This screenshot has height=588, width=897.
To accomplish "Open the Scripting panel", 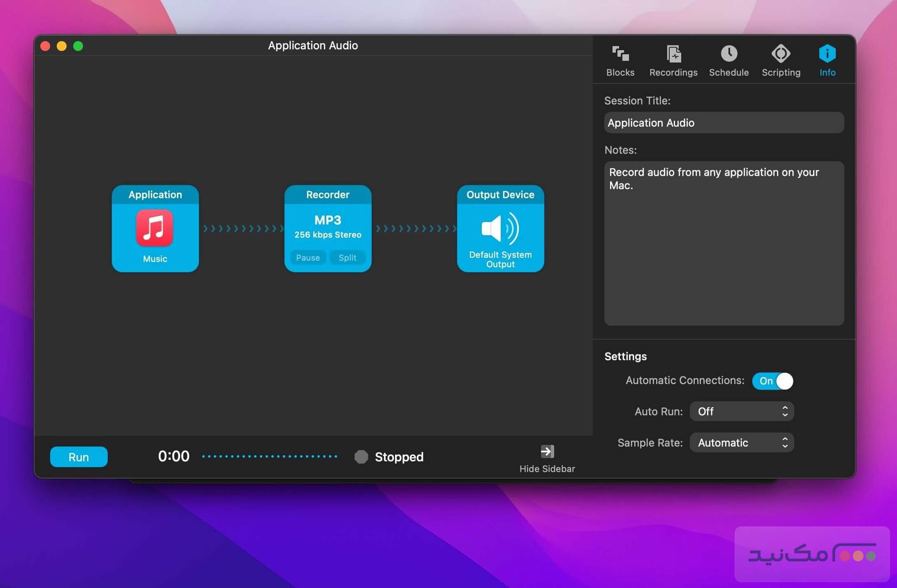I will tap(781, 60).
